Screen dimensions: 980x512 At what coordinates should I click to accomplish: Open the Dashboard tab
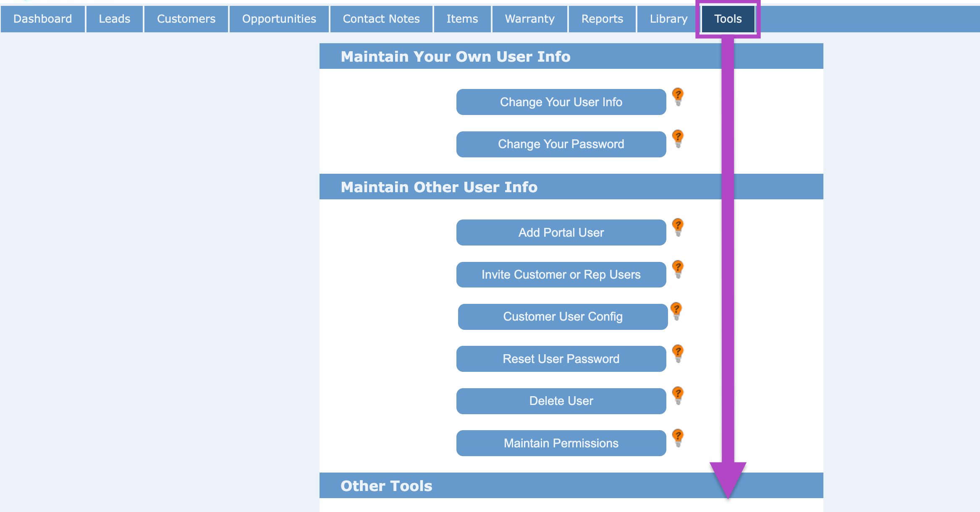click(x=43, y=19)
